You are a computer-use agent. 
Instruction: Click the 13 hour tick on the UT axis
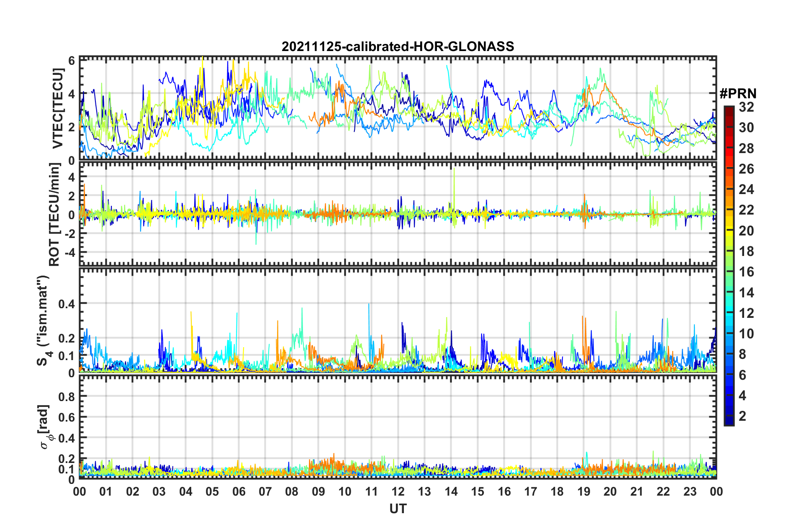click(x=424, y=491)
